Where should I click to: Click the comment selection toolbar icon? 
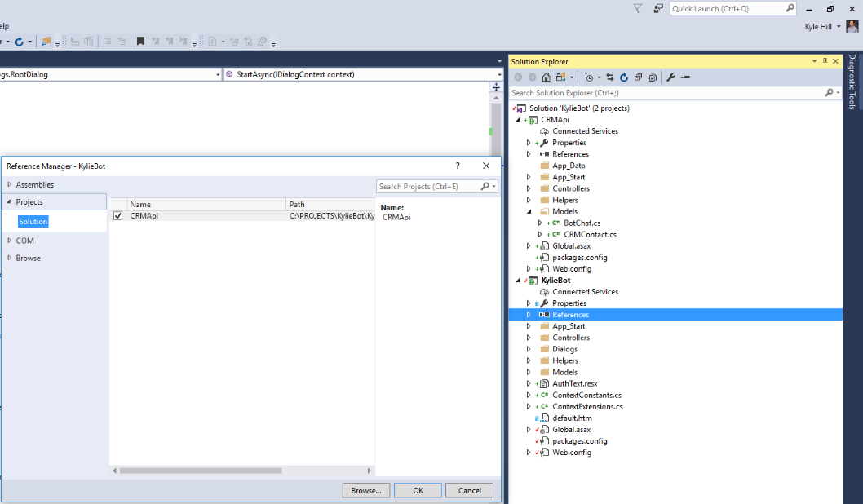108,42
